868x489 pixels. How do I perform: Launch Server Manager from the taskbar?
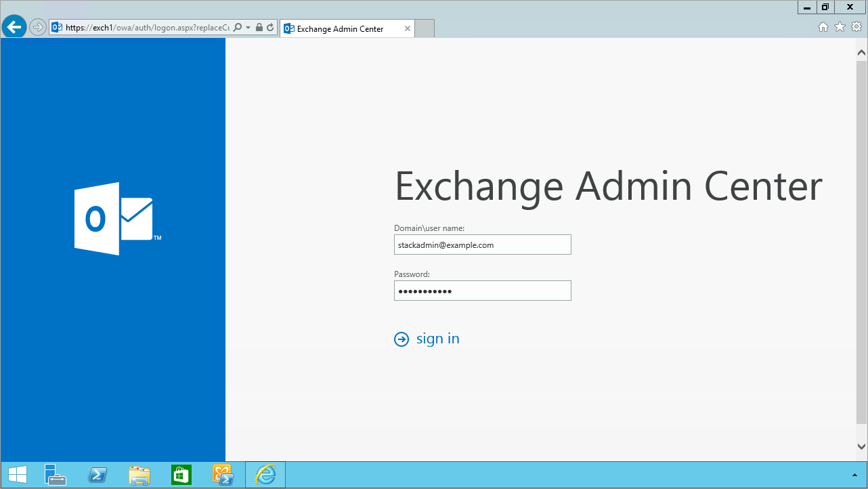point(56,475)
